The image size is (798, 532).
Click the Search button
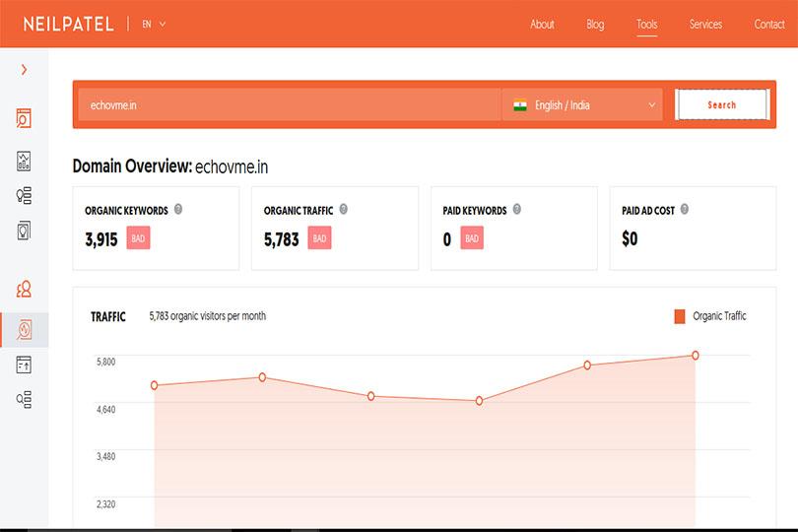[722, 104]
